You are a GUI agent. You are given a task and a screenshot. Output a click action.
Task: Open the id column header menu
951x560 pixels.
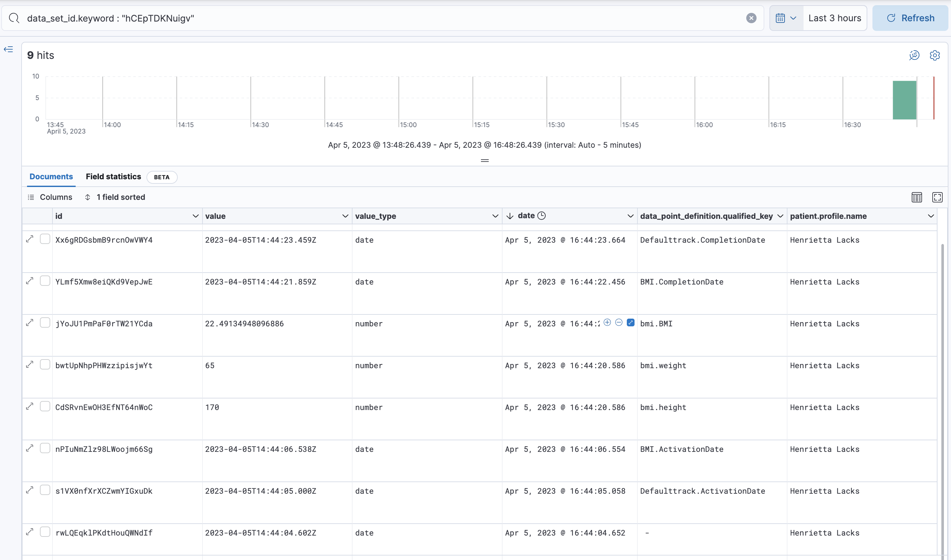pos(195,216)
